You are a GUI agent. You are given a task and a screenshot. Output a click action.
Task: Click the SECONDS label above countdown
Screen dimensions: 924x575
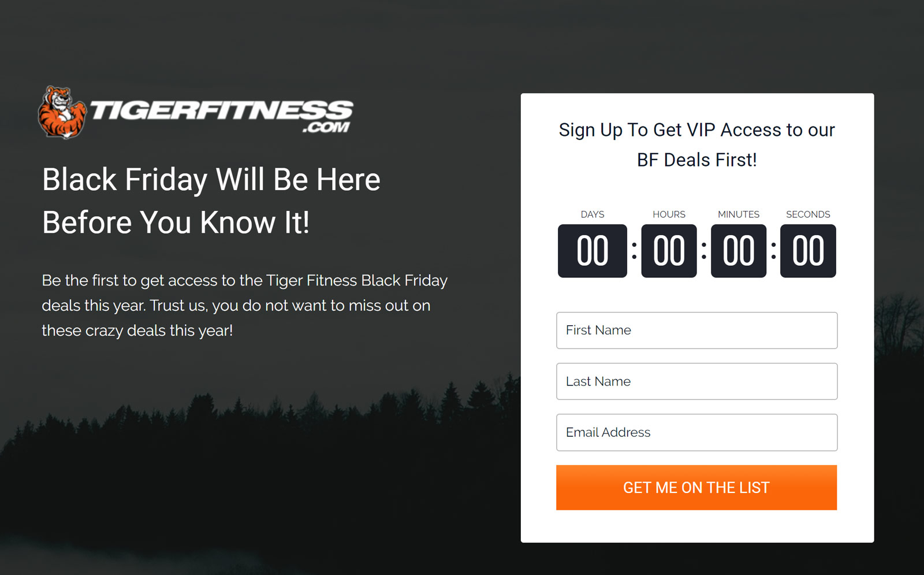808,214
